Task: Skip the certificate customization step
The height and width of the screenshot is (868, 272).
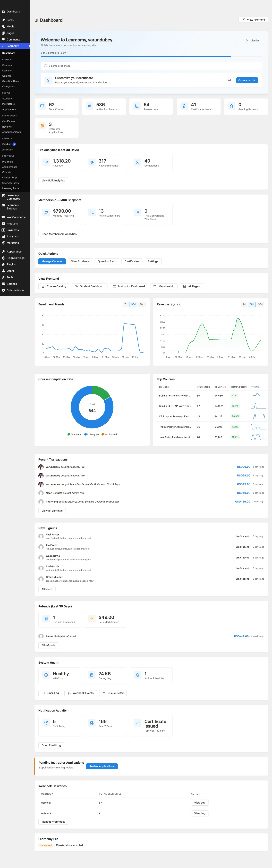Action: click(230, 81)
